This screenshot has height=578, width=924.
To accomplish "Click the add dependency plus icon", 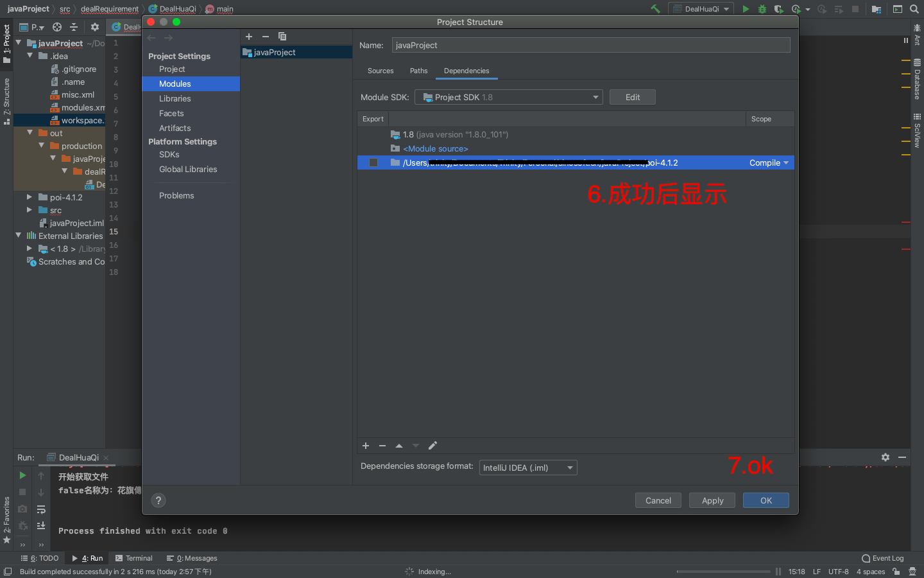I will coord(366,445).
